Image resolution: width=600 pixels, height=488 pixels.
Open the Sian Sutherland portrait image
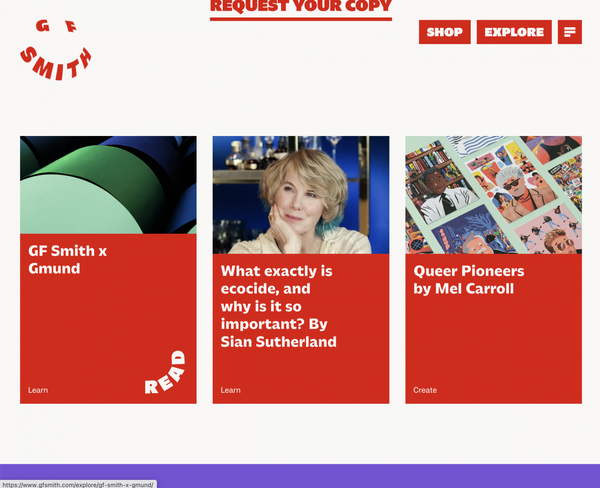coord(301,195)
